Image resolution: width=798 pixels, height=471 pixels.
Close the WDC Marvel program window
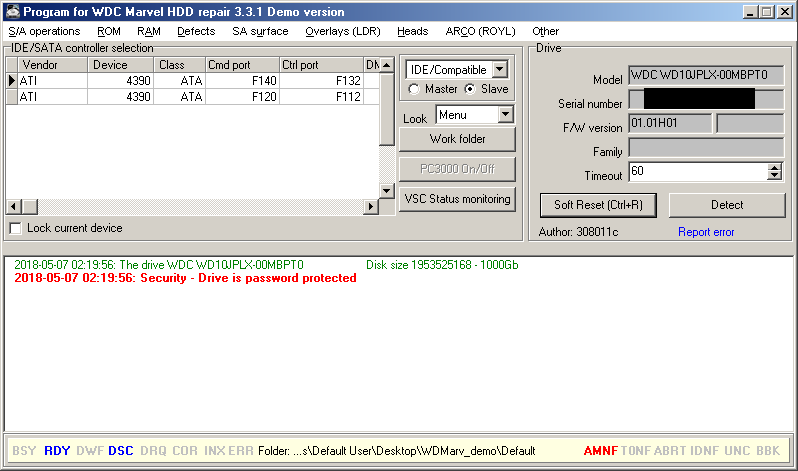(x=784, y=12)
